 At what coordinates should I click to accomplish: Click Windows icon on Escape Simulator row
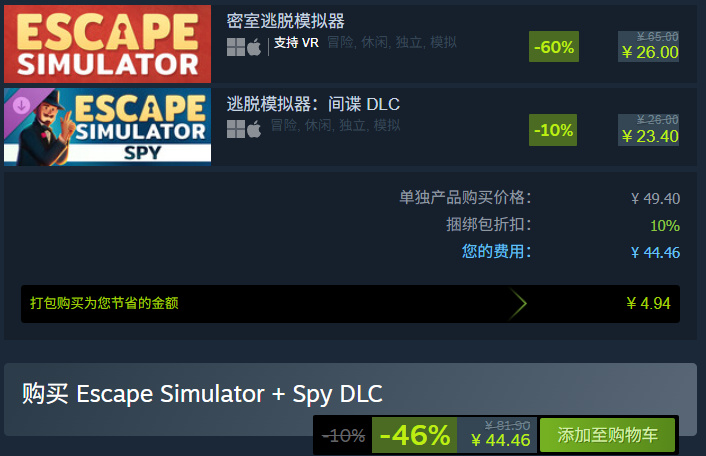[x=235, y=47]
